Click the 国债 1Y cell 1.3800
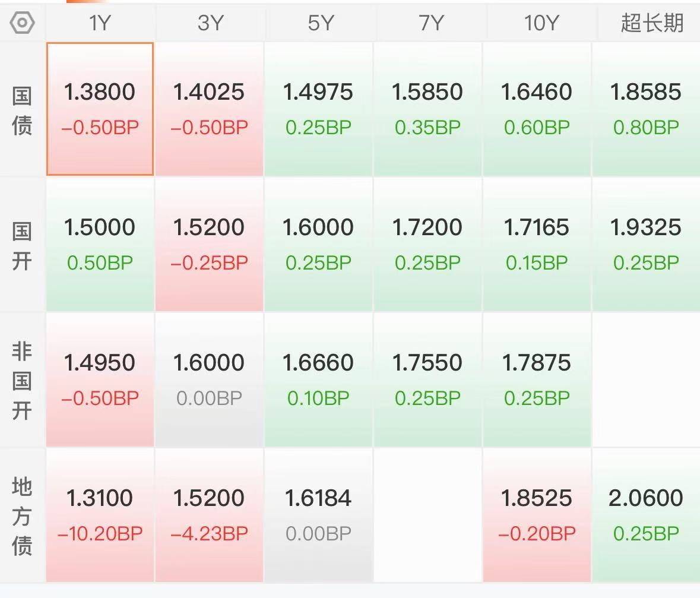Viewport: 700px width, 598px height. pos(100,109)
